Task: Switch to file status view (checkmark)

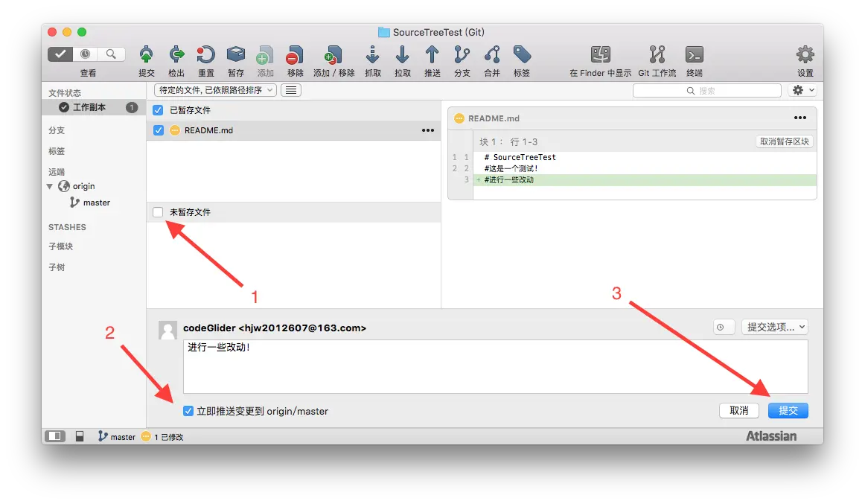Action: coord(60,54)
